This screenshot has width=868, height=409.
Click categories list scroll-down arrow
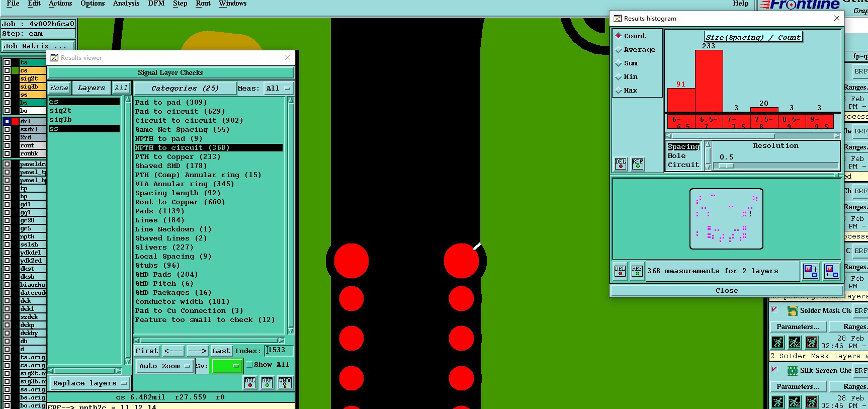tap(291, 331)
